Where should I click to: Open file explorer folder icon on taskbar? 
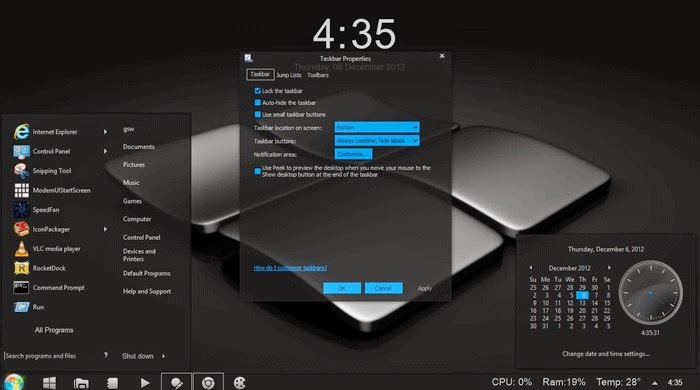pyautogui.click(x=81, y=383)
